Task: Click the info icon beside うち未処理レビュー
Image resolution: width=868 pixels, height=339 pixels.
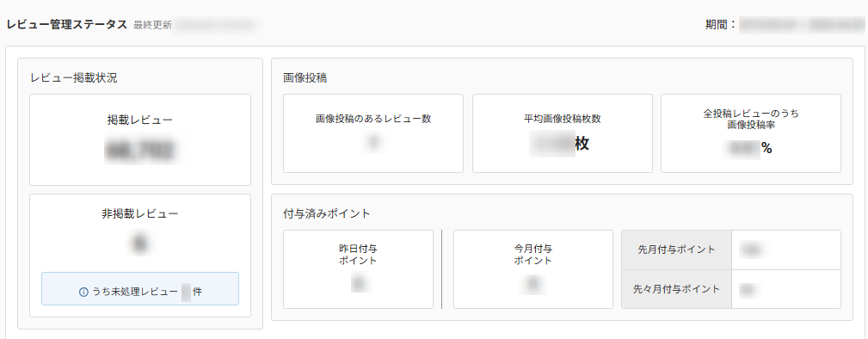Action: coord(83,292)
